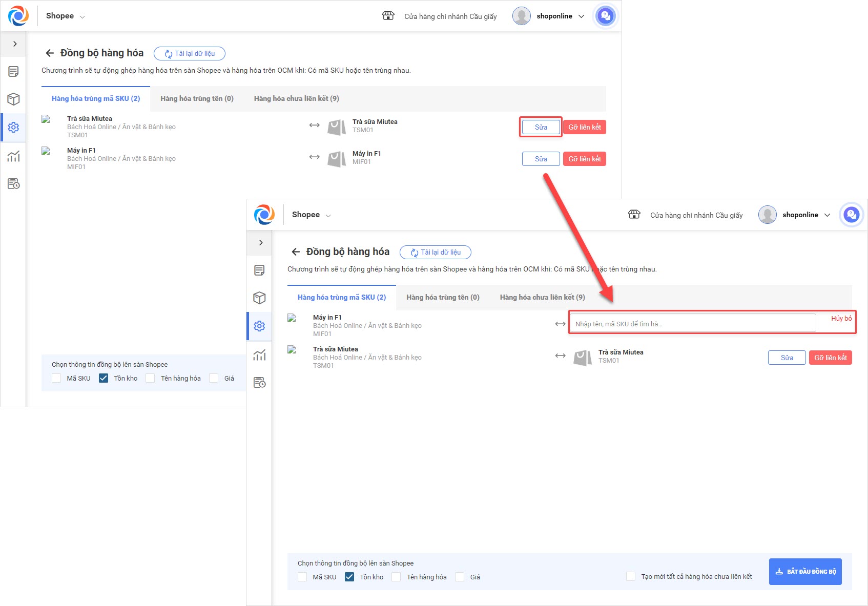
Task: Expand the collapsed sidebar chevron in front window
Action: pos(261,242)
